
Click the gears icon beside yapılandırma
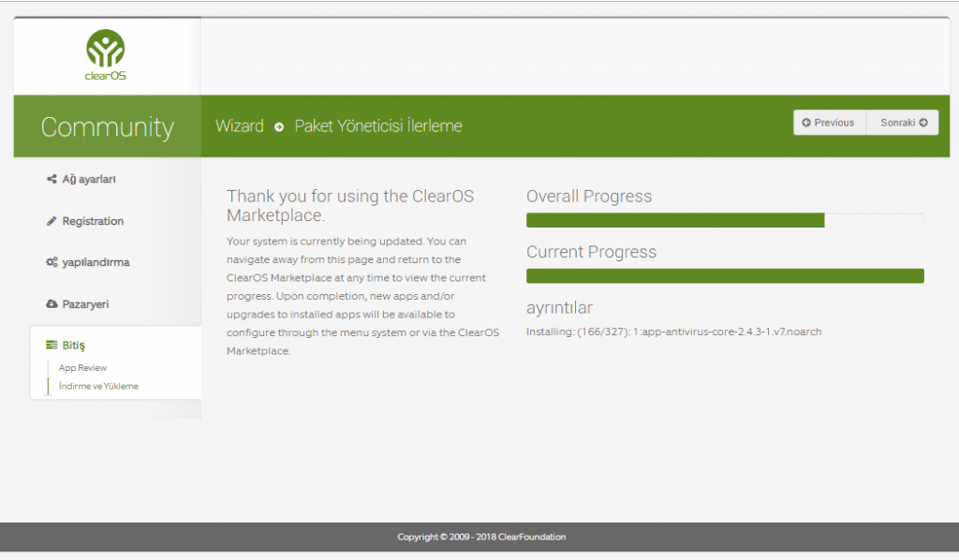pyautogui.click(x=52, y=263)
